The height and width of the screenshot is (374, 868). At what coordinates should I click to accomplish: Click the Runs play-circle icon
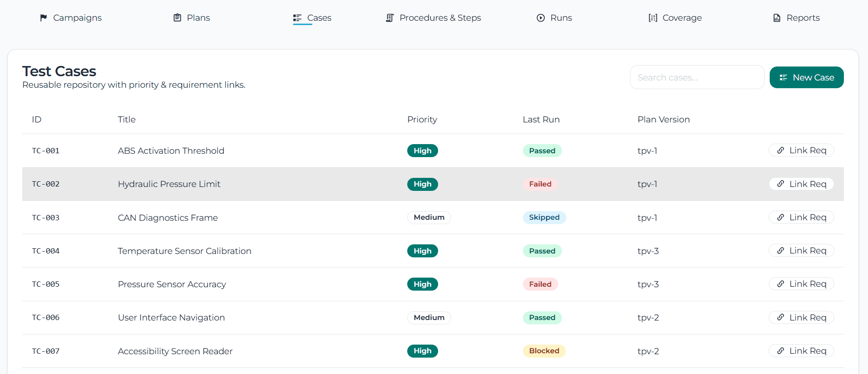click(541, 18)
